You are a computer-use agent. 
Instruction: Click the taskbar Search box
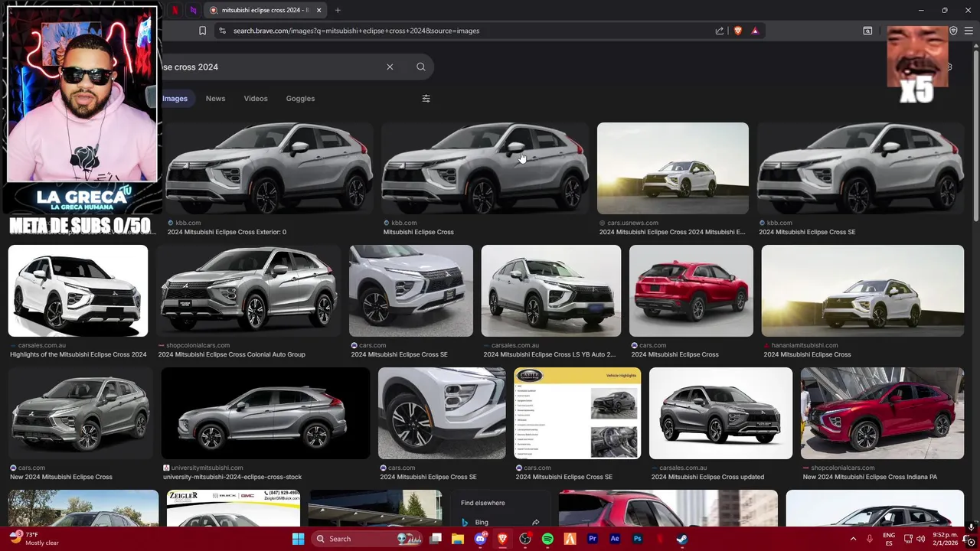pyautogui.click(x=367, y=539)
